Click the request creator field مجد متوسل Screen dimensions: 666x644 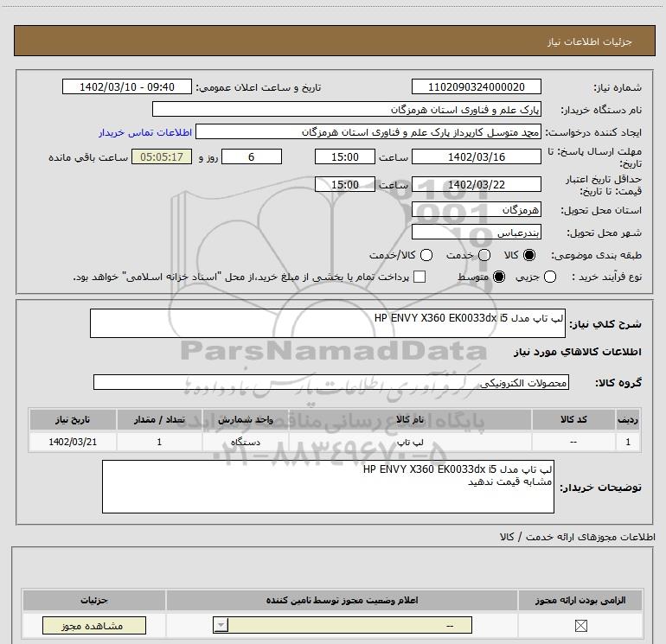pos(368,131)
